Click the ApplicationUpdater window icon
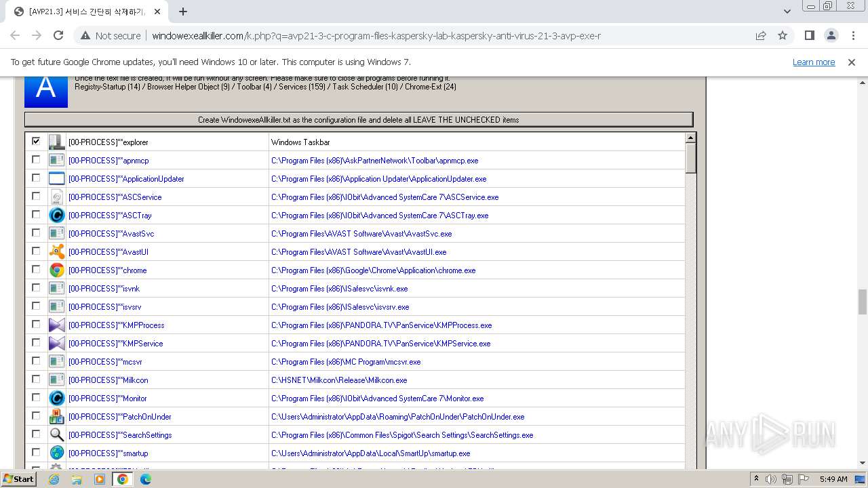 coord(57,179)
